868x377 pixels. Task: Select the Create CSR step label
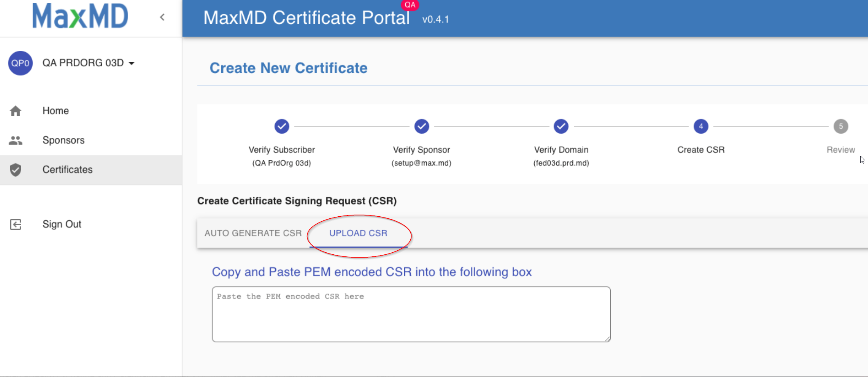(x=701, y=150)
